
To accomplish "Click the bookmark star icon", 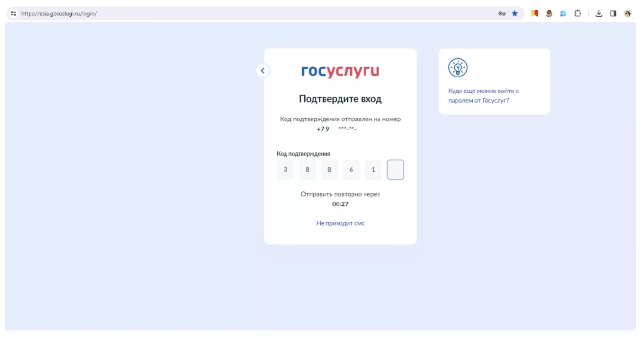I will [515, 13].
